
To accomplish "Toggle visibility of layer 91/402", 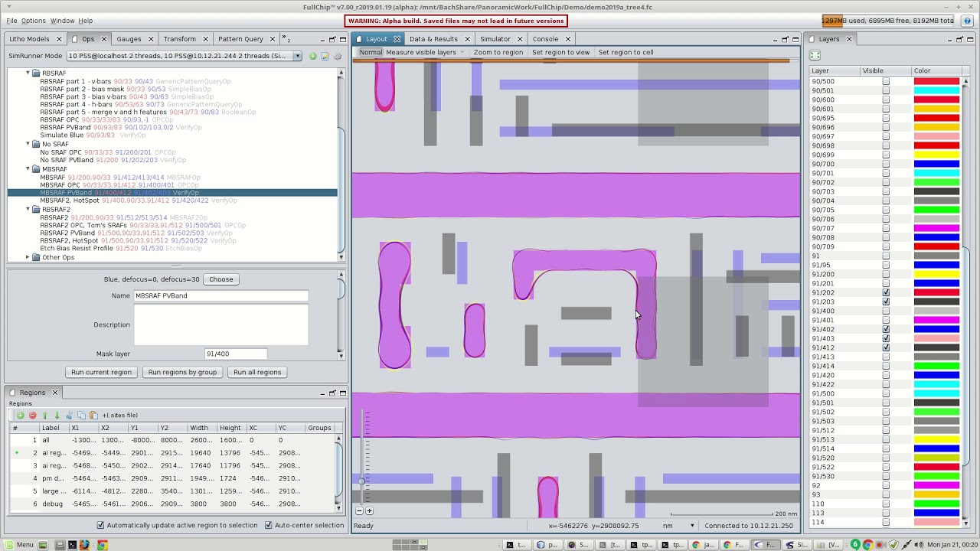I will [x=886, y=329].
